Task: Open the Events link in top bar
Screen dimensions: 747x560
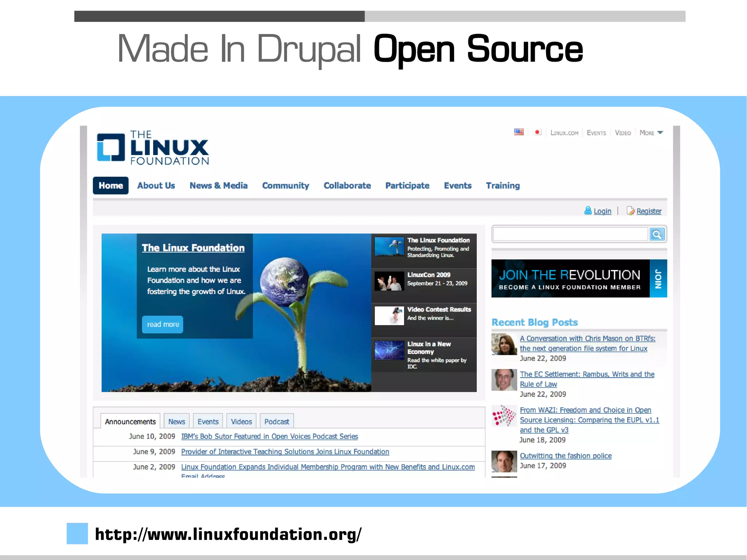Action: tap(596, 133)
